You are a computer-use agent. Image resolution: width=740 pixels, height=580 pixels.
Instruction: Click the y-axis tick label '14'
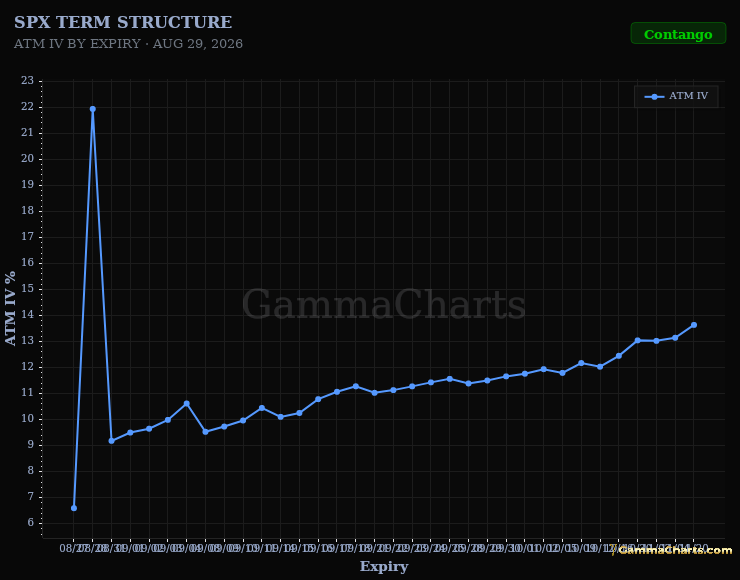point(28,315)
